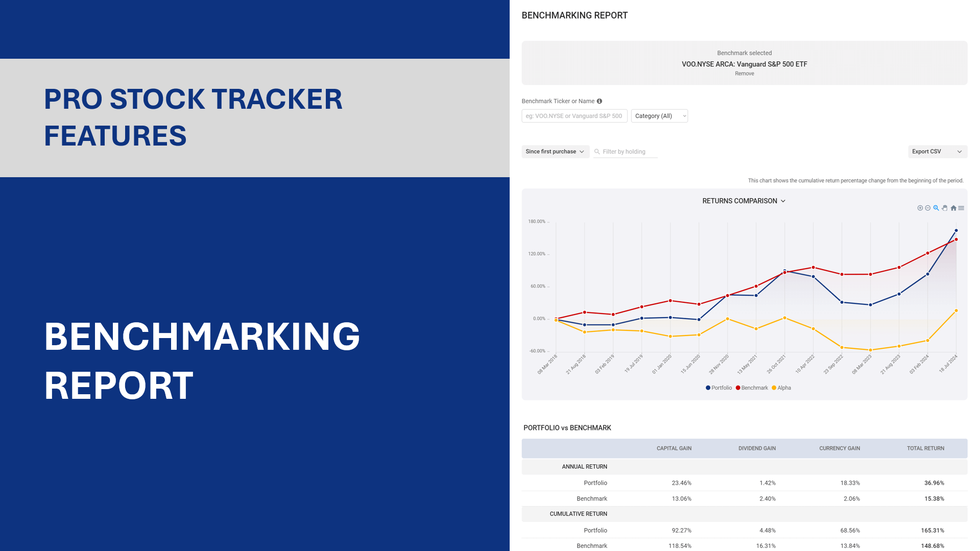Select the box zoom magnifier tool
The image size is (980, 551).
tap(936, 208)
